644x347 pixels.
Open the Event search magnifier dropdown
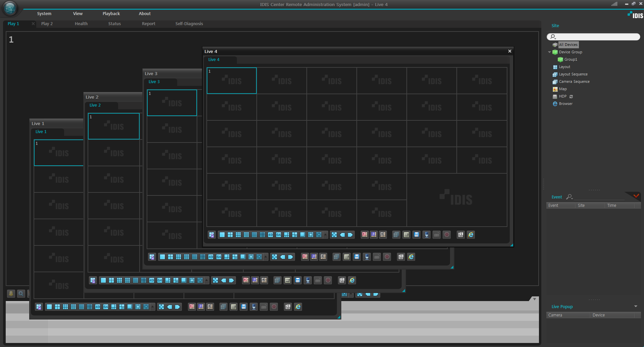[x=569, y=197]
